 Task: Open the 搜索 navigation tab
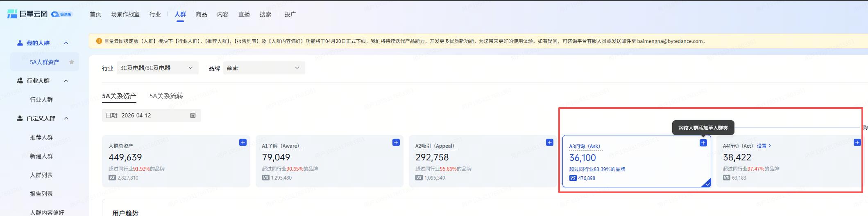265,14
